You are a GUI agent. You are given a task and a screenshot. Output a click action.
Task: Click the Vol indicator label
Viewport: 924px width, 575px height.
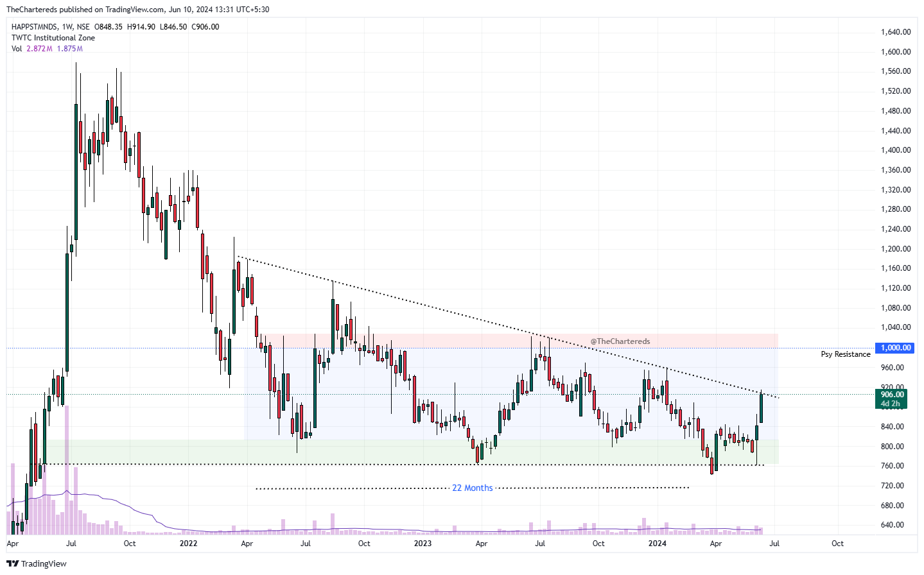click(x=17, y=49)
